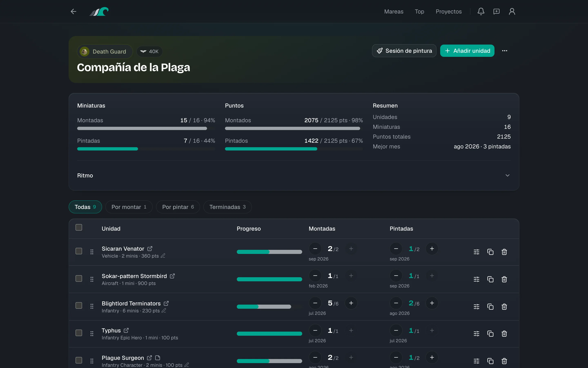Toggle the select-all units checkbox
588x368 pixels.
pos(79,227)
